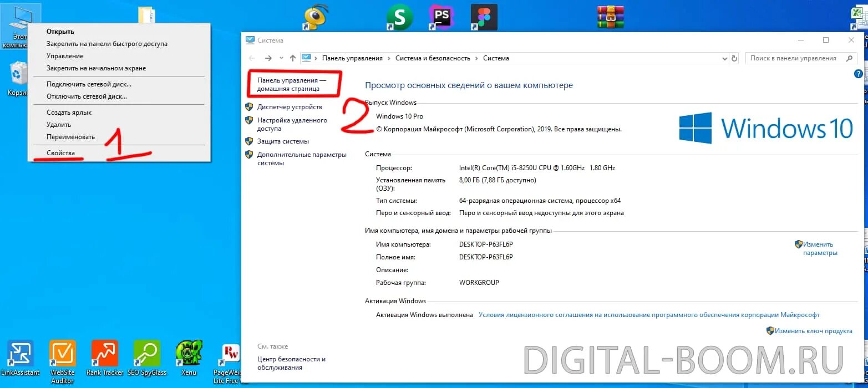Open Панель управления — домашняя страница link
Screen dimensions: 868x388
point(292,84)
